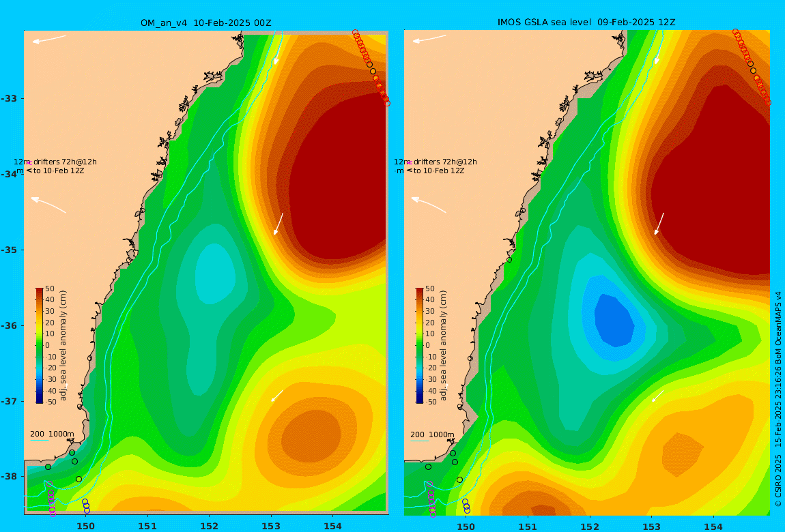Click longitude label '154' under the right map

pos(713,526)
